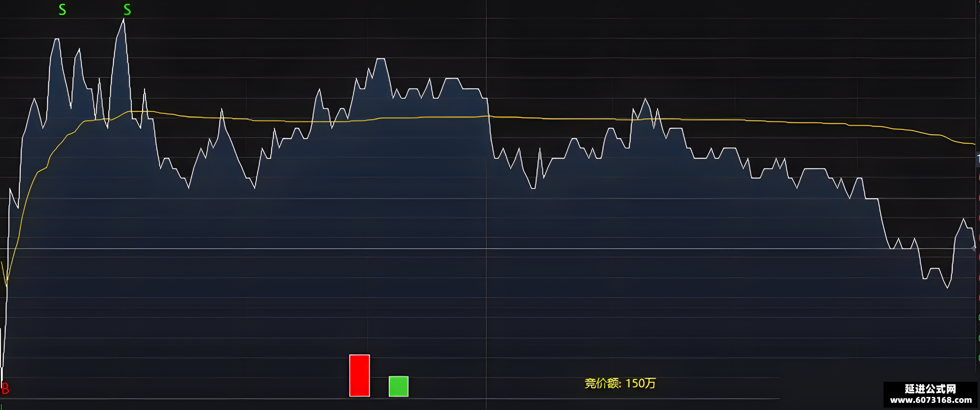Click the second green S sell marker
Image resolution: width=980 pixels, height=410 pixels.
(x=127, y=9)
